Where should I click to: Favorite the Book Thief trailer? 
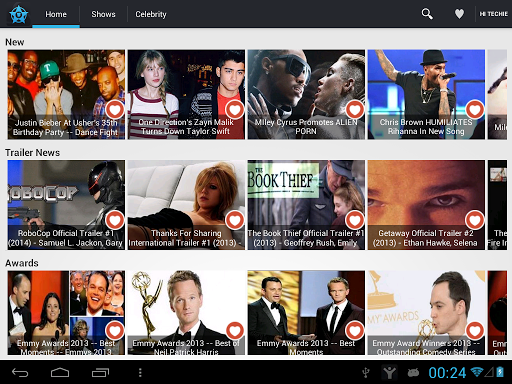[355, 220]
